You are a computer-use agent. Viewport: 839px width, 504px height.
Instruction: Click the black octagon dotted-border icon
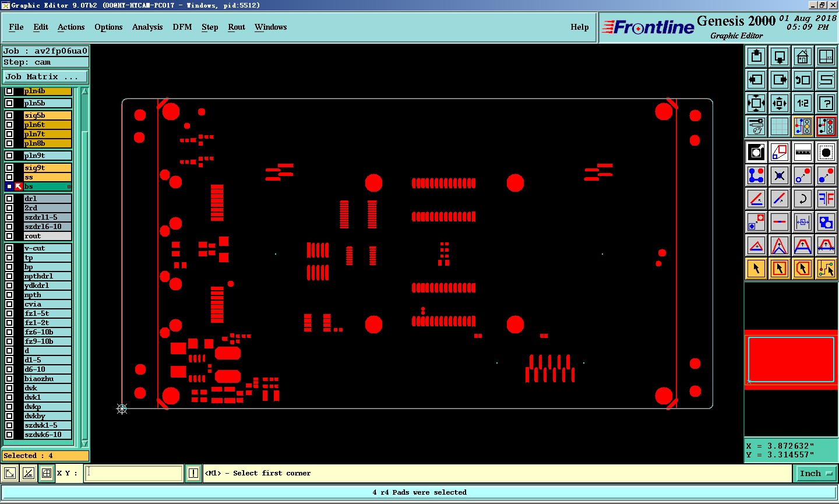pyautogui.click(x=826, y=152)
